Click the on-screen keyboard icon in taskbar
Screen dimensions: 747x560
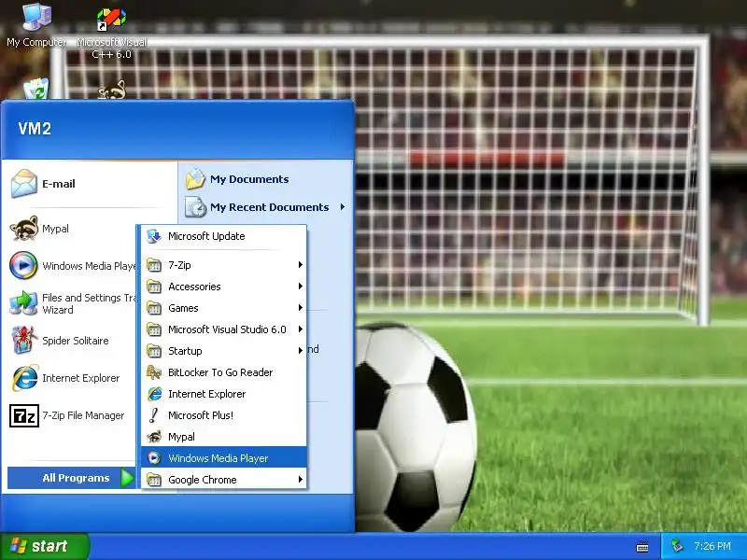(x=642, y=547)
